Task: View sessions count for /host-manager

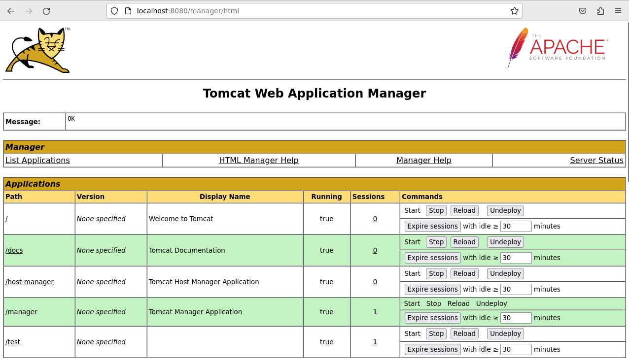Action: coord(375,282)
